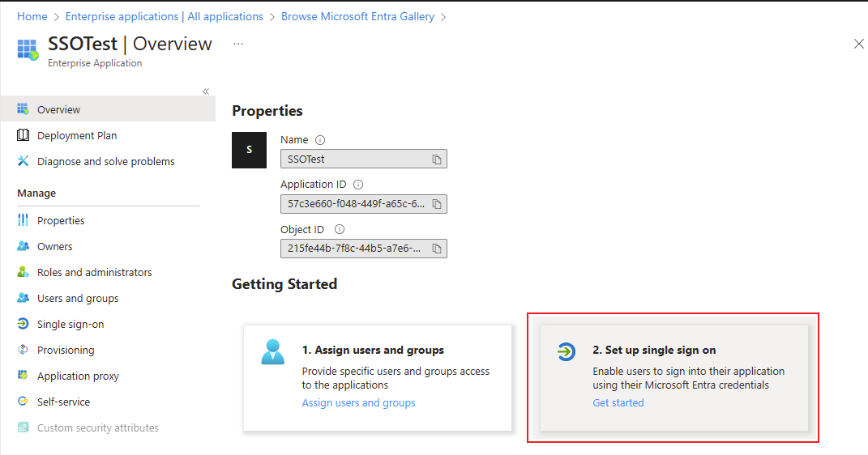Click the Users and groups icon
This screenshot has height=455, width=868.
coord(23,298)
